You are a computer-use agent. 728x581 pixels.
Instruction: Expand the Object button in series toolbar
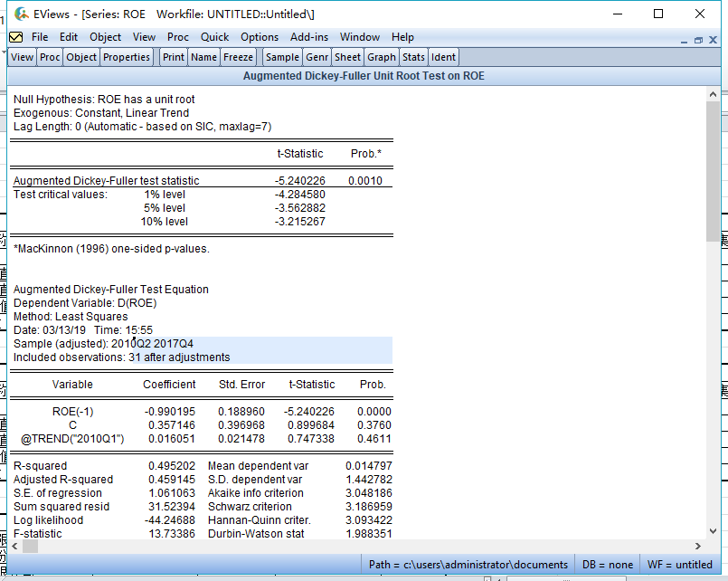click(x=81, y=57)
